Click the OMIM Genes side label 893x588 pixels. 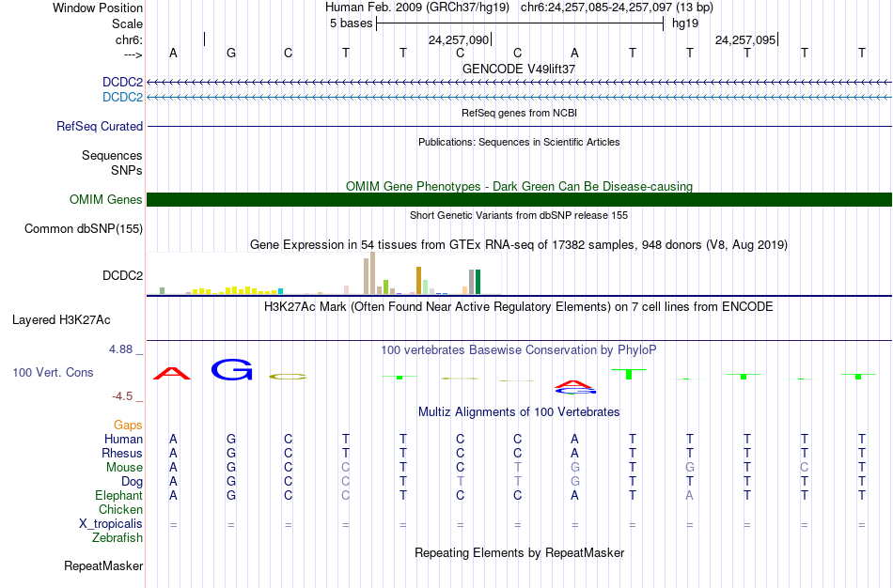pyautogui.click(x=105, y=200)
